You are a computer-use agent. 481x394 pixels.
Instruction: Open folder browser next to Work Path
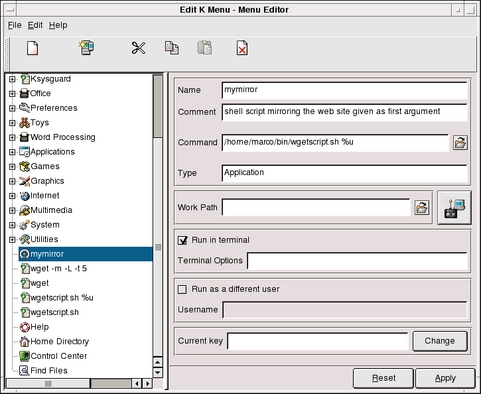[421, 207]
